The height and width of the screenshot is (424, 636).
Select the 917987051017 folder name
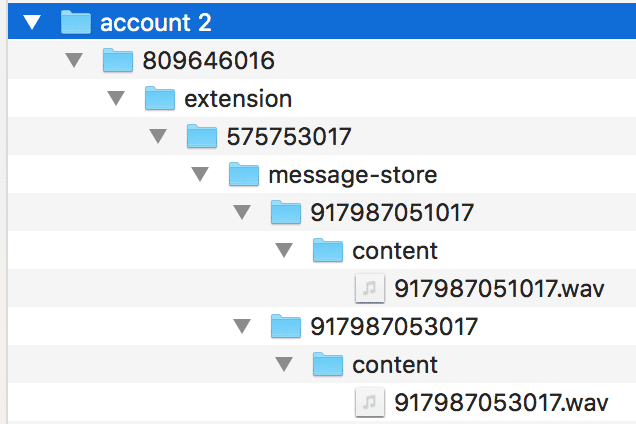click(392, 213)
